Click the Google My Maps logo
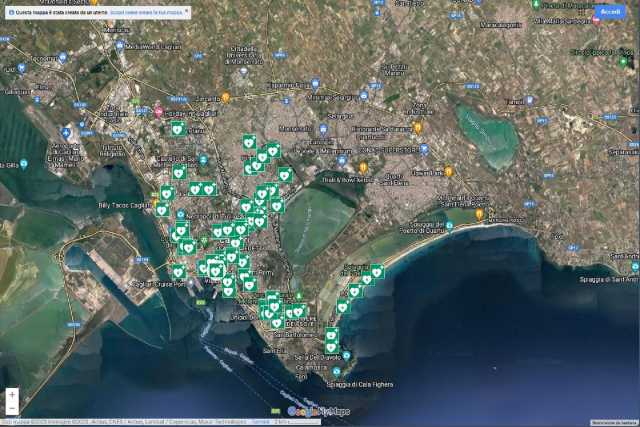Image resolution: width=640 pixels, height=427 pixels. pyautogui.click(x=318, y=411)
